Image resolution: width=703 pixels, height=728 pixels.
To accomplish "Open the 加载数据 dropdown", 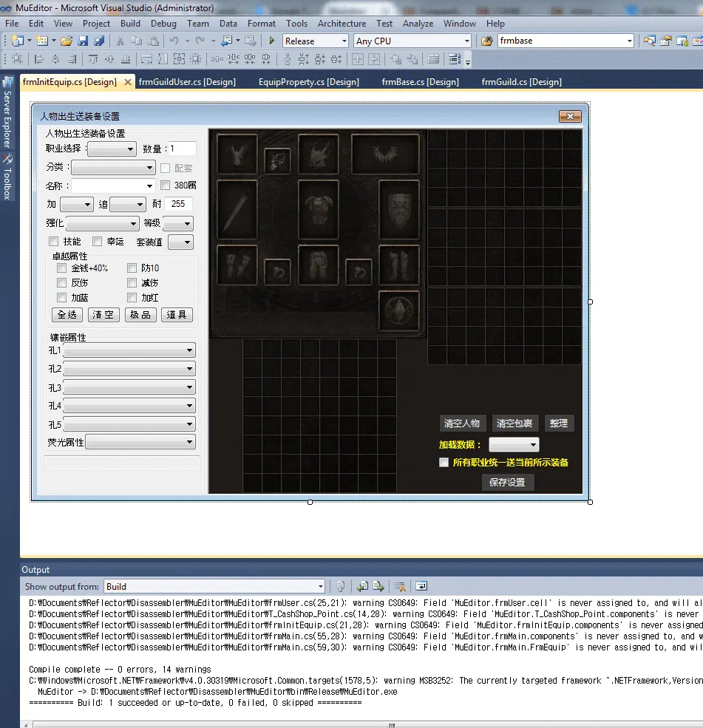I will coord(514,445).
